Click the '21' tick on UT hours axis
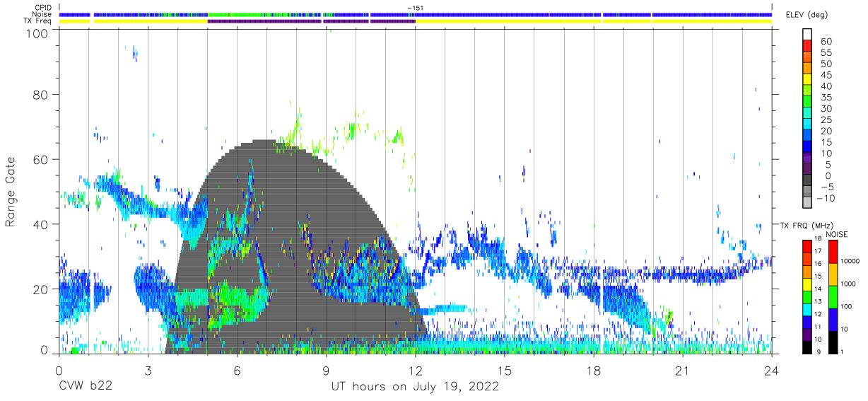The image size is (868, 401). coord(682,371)
